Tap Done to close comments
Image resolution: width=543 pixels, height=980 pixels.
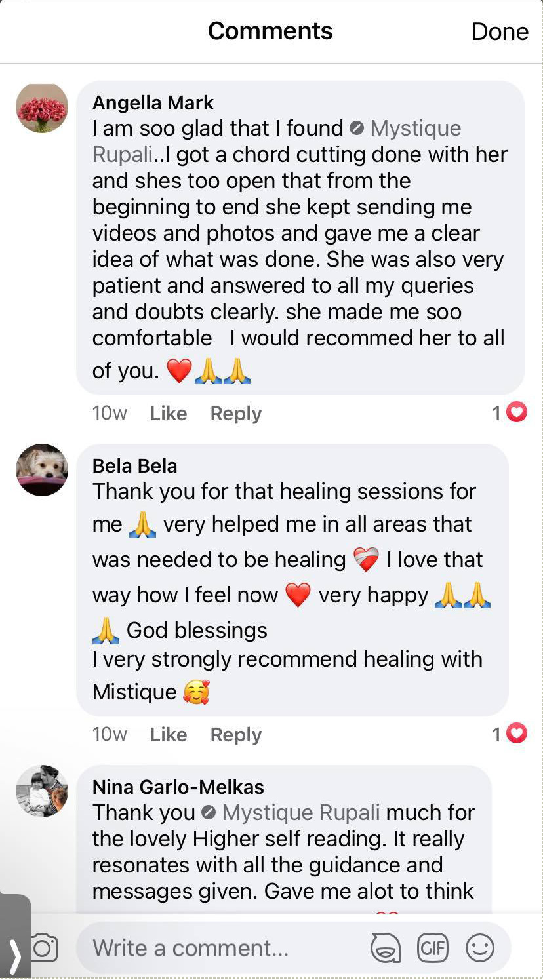(x=500, y=31)
